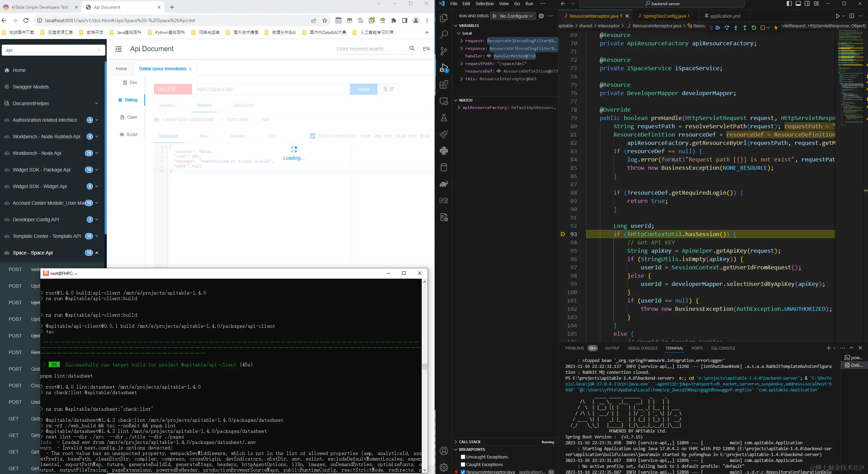Start debugging with green play button
This screenshot has height=474, width=868.
point(495,16)
